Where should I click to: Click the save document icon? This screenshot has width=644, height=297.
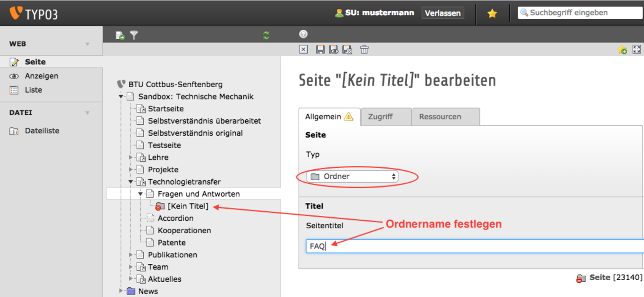320,49
